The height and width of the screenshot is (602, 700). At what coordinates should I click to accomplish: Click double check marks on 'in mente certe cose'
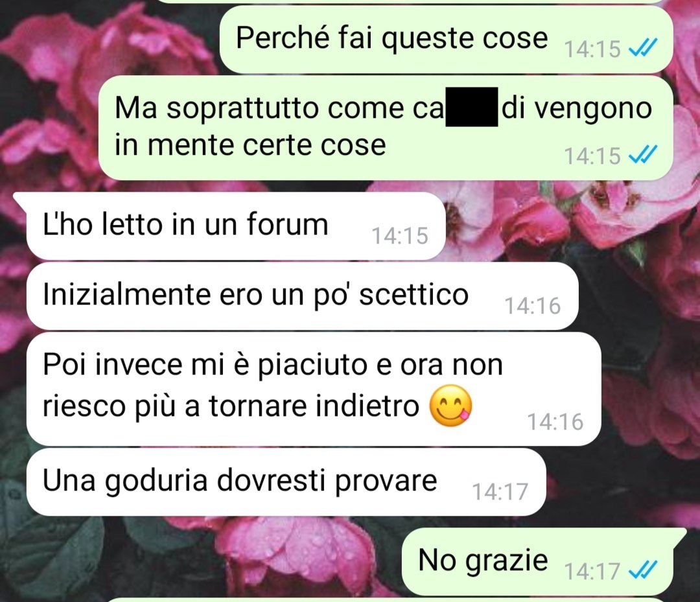click(642, 155)
